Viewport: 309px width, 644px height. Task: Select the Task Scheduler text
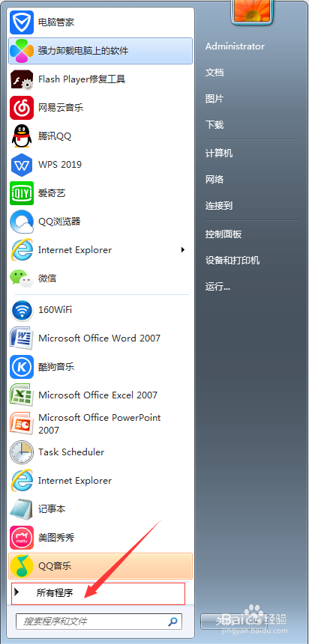click(x=70, y=452)
